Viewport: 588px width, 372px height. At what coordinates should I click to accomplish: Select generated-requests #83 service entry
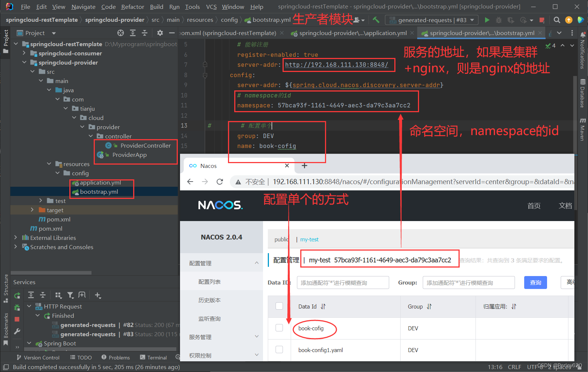(x=115, y=334)
